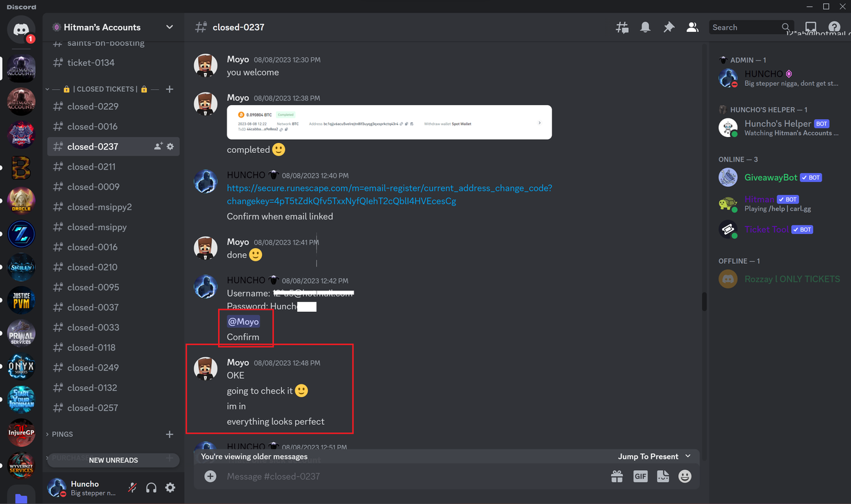
Task: Toggle deafen headphones icon
Action: point(151,488)
